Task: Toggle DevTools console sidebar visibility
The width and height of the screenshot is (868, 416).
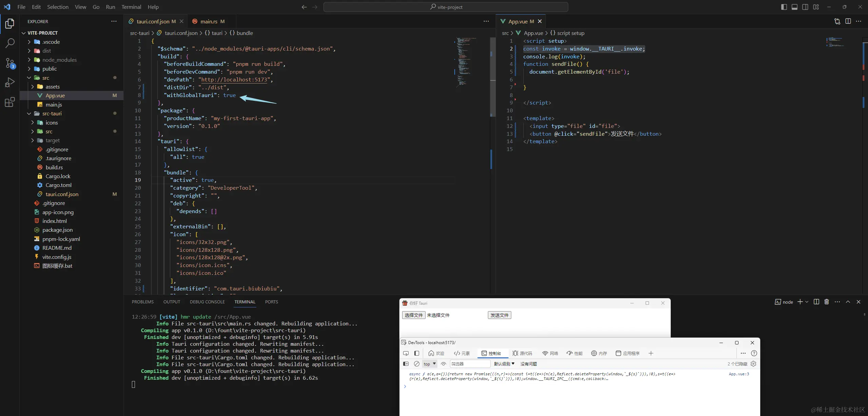Action: (406, 364)
